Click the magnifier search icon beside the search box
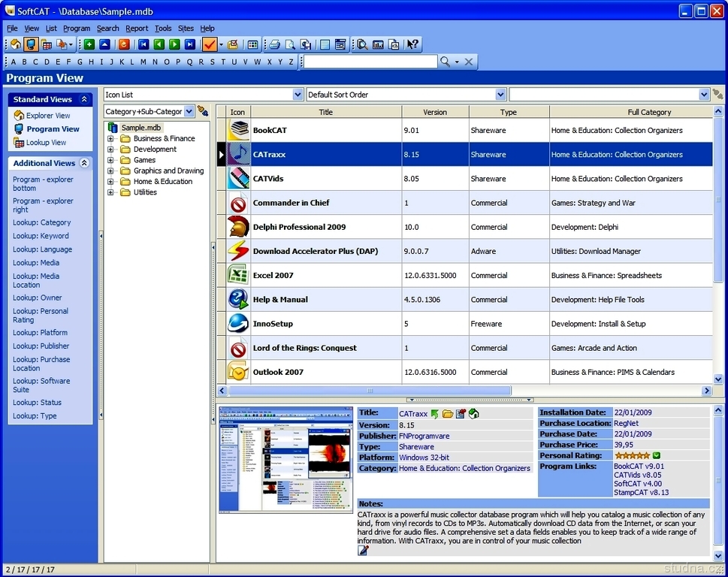The image size is (728, 577). (446, 62)
